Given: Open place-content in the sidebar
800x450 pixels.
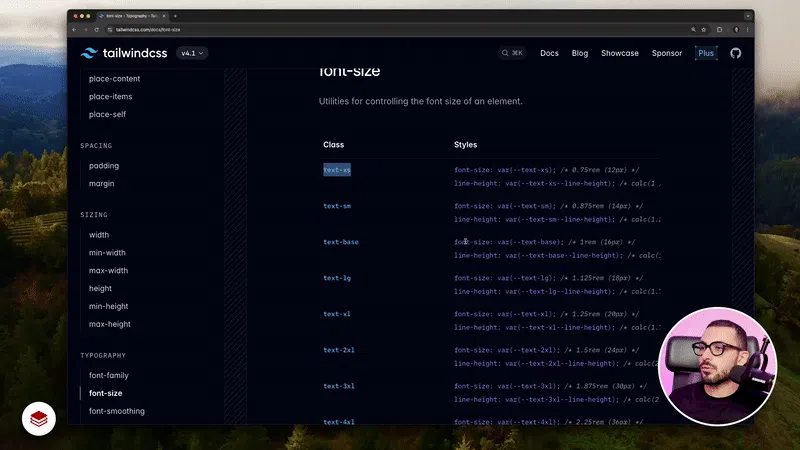Looking at the screenshot, I should click(114, 79).
